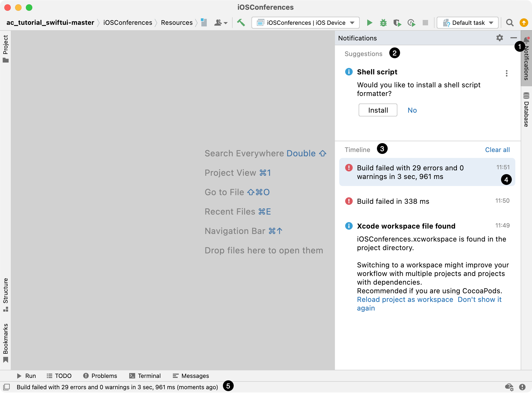Click Xcode workspace file found title
This screenshot has height=393, width=532.
[406, 226]
